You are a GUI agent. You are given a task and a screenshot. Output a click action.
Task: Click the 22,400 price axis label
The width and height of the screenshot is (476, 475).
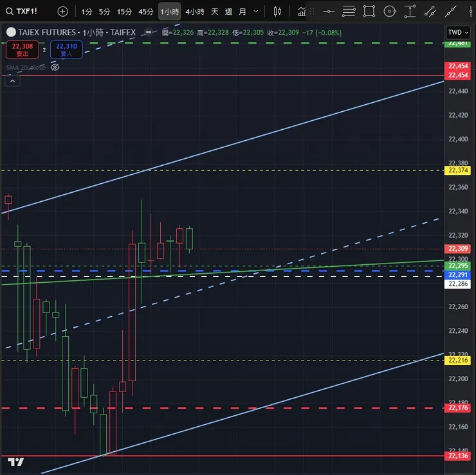click(x=458, y=139)
